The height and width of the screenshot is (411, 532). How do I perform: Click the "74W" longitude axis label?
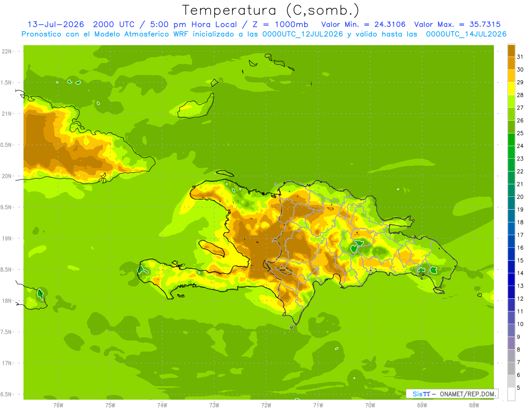pos(162,405)
